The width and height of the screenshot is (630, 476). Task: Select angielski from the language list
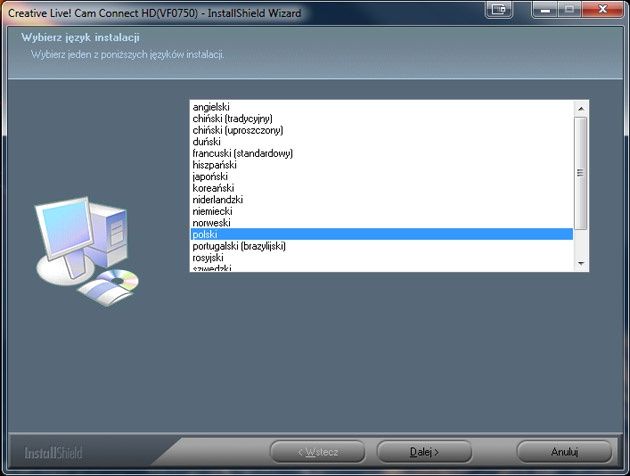pos(382,107)
